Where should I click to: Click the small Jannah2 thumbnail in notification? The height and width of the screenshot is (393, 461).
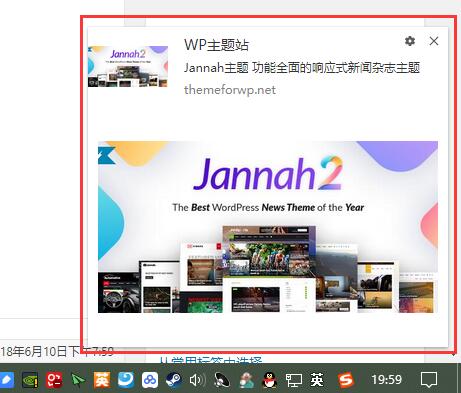pos(128,66)
